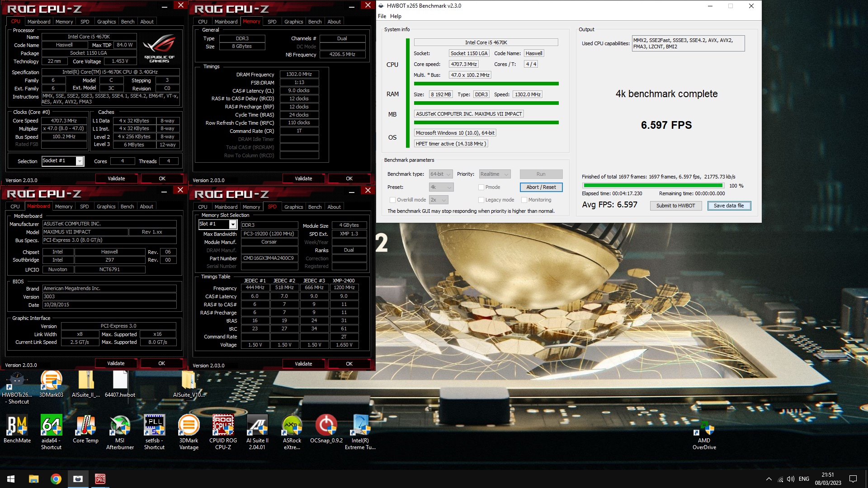Image resolution: width=868 pixels, height=488 pixels.
Task: Launch aida64 Shortcut icon
Action: [51, 432]
